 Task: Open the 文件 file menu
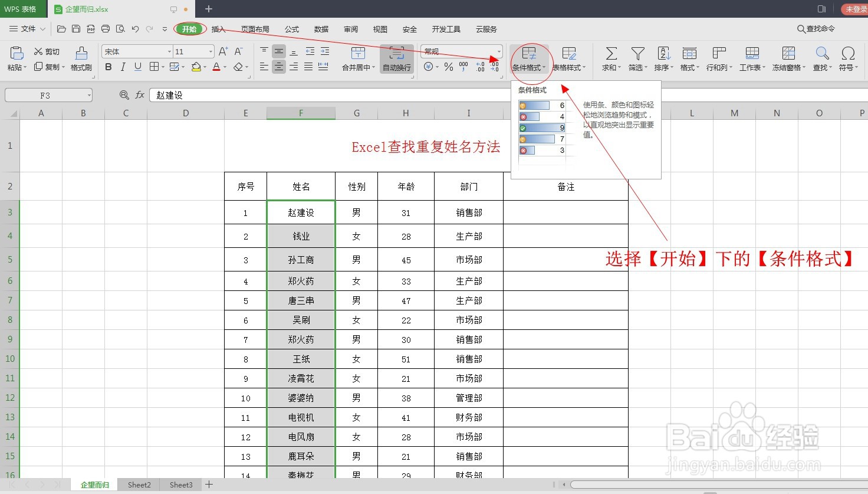coord(28,29)
